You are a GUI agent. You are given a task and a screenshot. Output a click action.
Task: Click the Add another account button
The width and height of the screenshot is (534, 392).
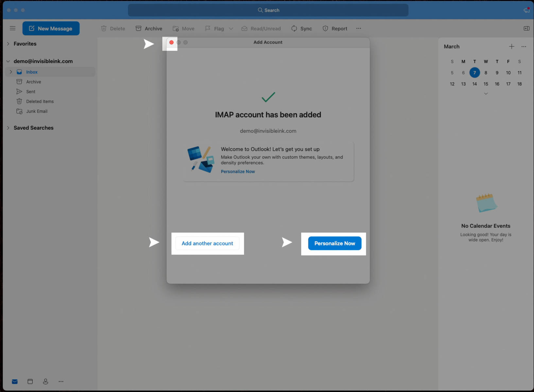[207, 243]
